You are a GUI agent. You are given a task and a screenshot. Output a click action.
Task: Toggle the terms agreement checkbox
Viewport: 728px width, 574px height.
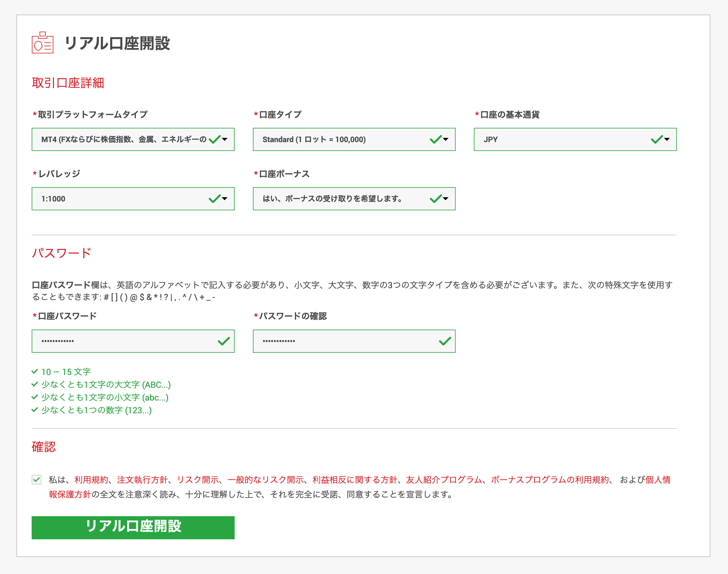(x=37, y=480)
